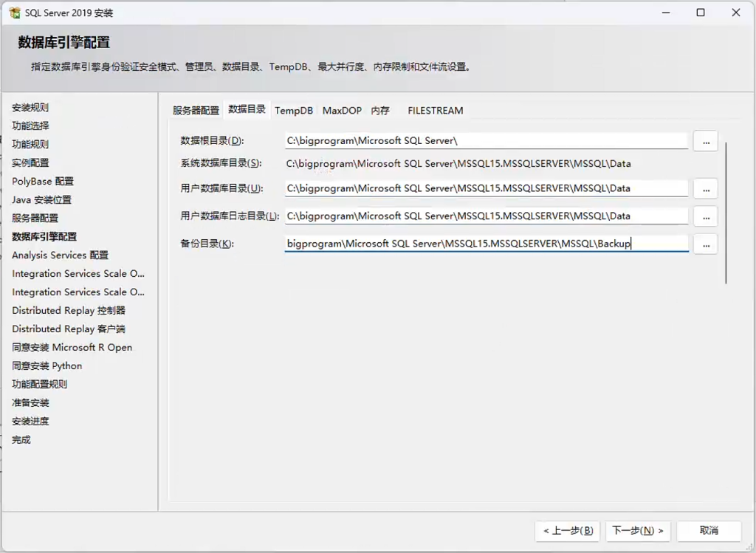
Task: Click the 用户数据库日志目录(L) label
Action: tap(230, 216)
